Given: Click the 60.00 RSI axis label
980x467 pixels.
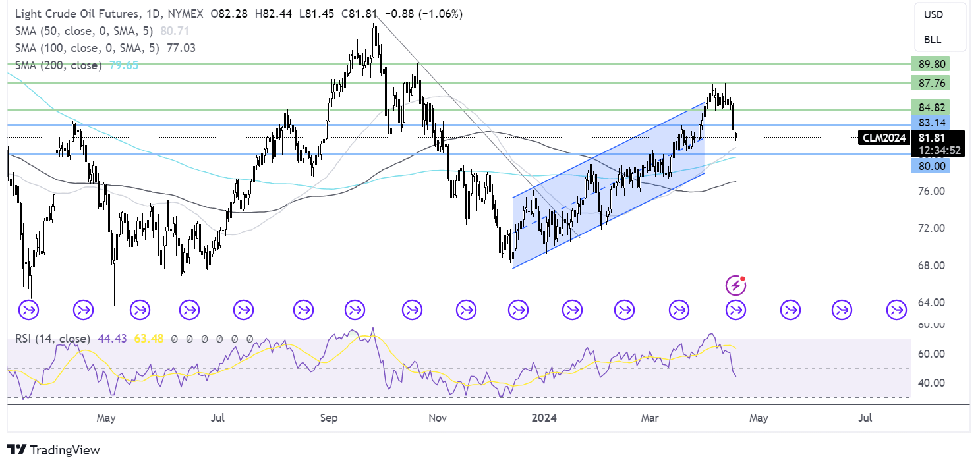Looking at the screenshot, I should (x=932, y=354).
